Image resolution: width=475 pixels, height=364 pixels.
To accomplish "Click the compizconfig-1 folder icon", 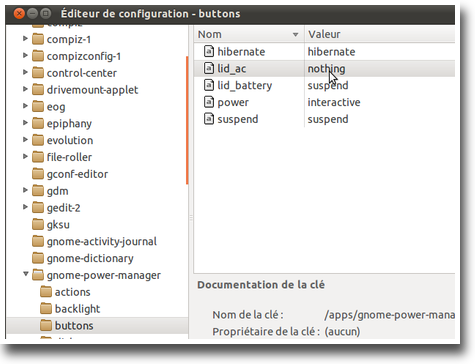I will click(38, 56).
